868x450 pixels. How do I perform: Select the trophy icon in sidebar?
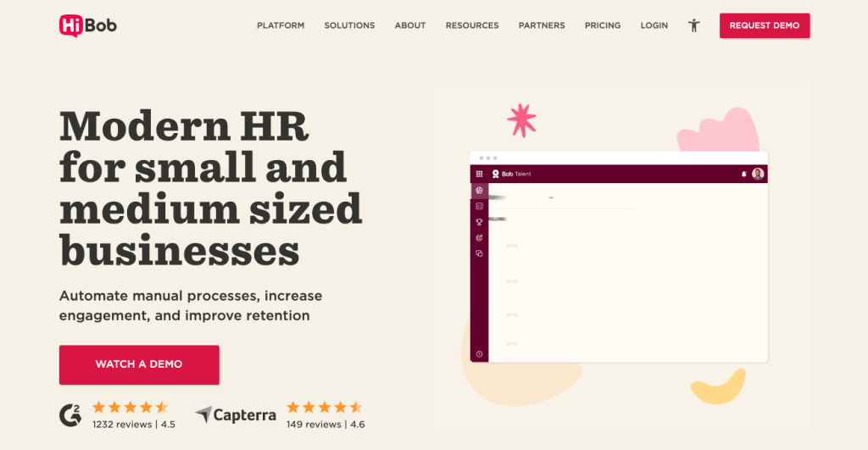(x=479, y=222)
